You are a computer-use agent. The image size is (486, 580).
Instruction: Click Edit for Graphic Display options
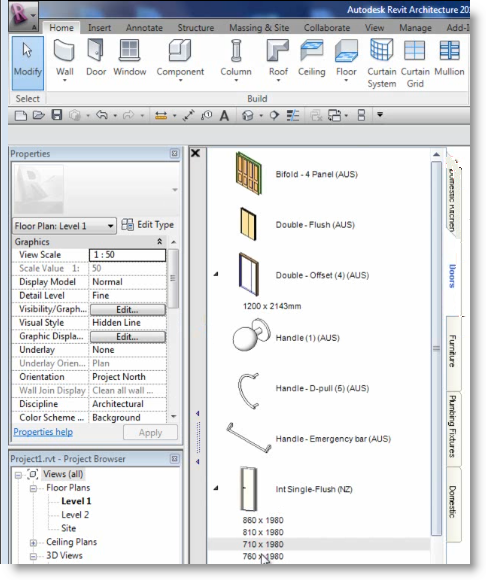(128, 337)
